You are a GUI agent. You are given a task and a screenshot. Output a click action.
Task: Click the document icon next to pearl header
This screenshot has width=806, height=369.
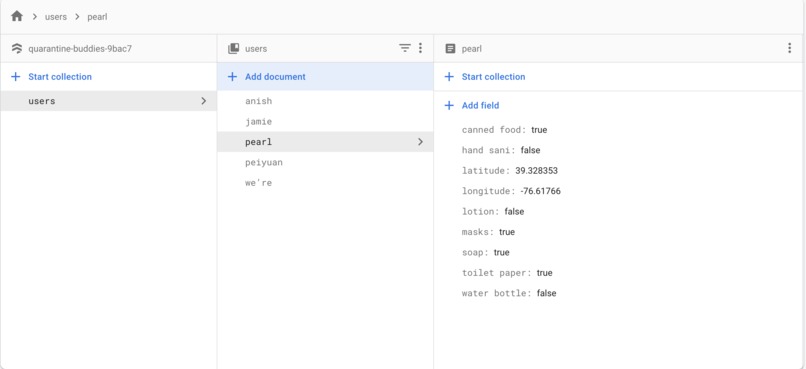point(450,48)
